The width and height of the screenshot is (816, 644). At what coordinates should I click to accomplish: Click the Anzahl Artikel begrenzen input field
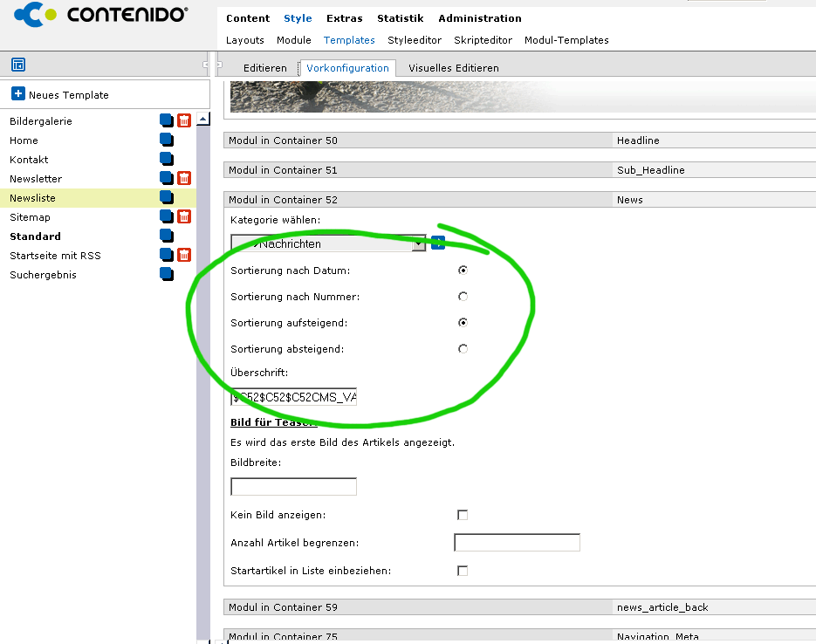click(517, 543)
